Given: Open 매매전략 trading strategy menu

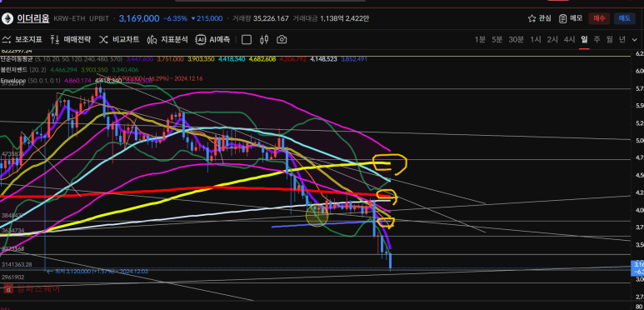Looking at the screenshot, I should tap(70, 40).
